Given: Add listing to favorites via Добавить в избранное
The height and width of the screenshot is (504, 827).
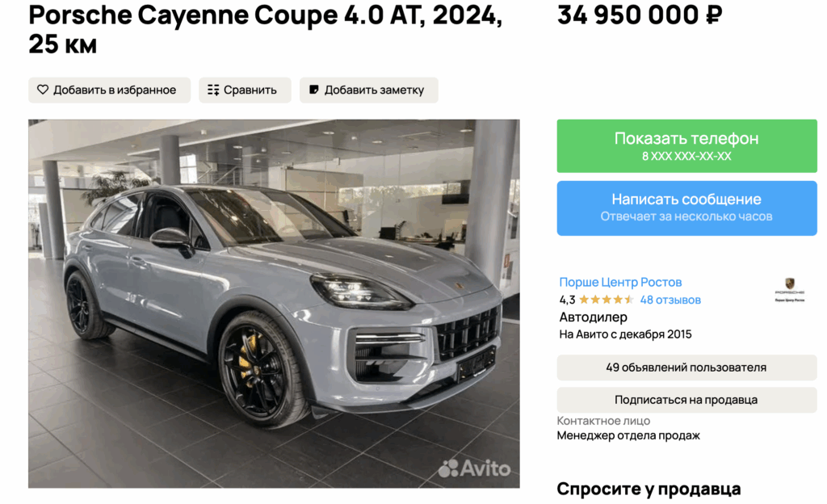Looking at the screenshot, I should (109, 90).
